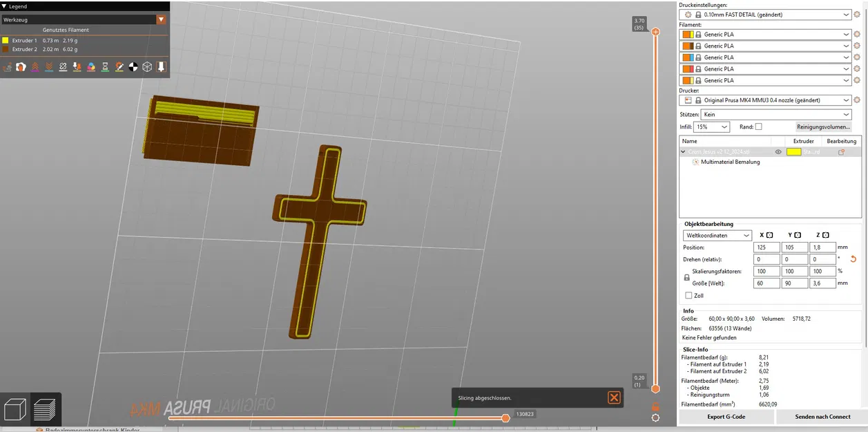Open the Stützen dropdown
The height and width of the screenshot is (432, 868).
coord(777,114)
